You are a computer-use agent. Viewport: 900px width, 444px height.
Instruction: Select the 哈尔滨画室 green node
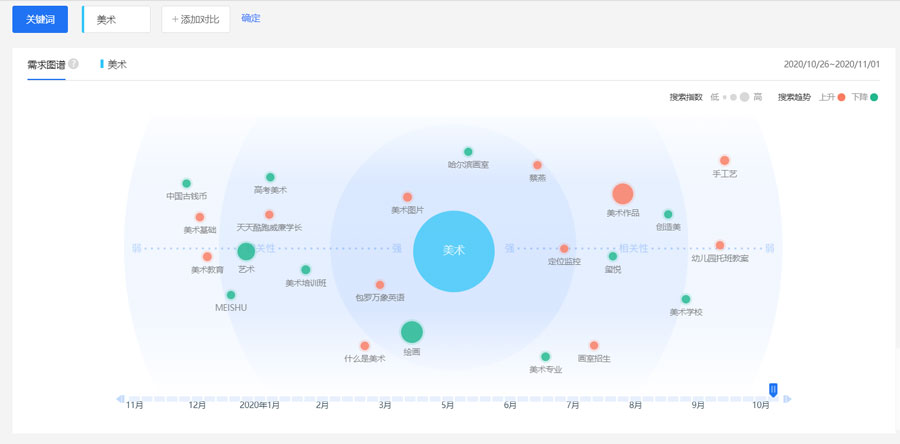468,152
